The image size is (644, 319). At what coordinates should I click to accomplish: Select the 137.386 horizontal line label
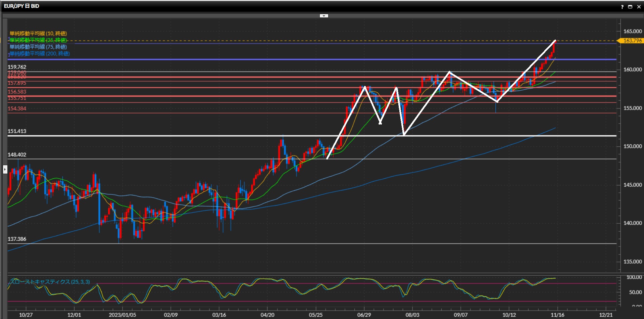(17, 239)
